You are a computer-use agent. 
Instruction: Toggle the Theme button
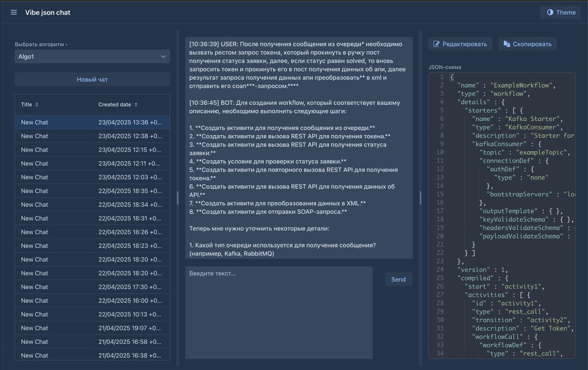click(x=561, y=12)
